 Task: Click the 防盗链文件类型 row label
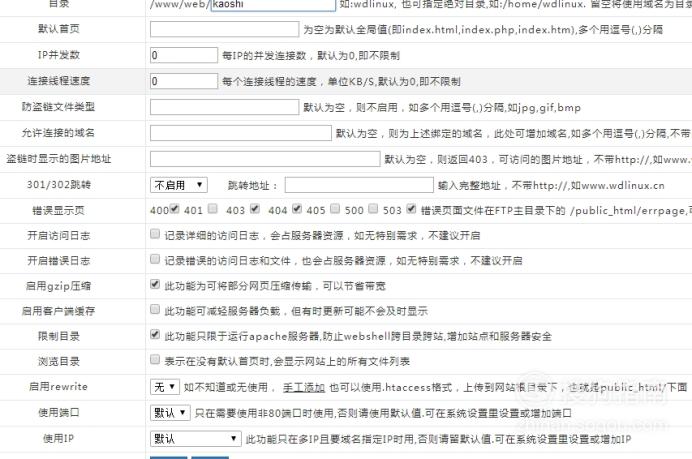58,107
